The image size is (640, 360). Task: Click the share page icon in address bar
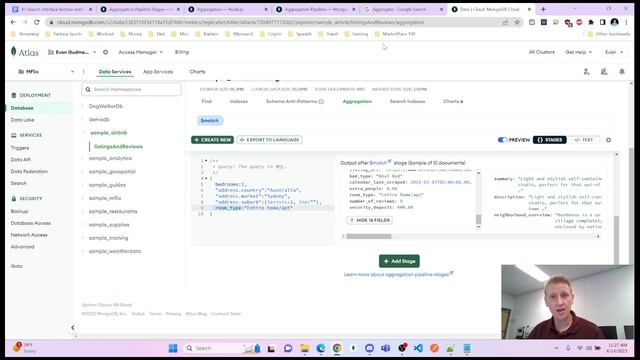click(x=505, y=22)
